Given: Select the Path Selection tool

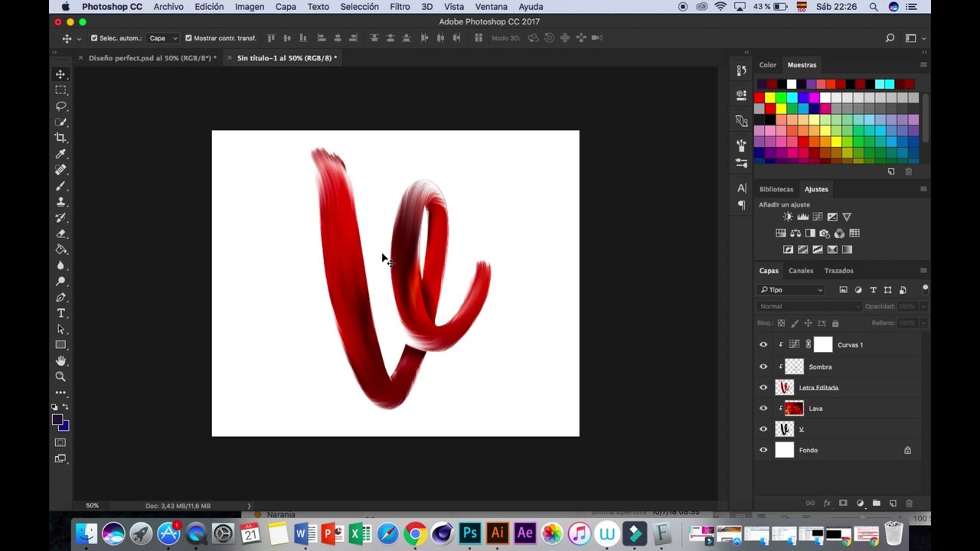Looking at the screenshot, I should 60,329.
